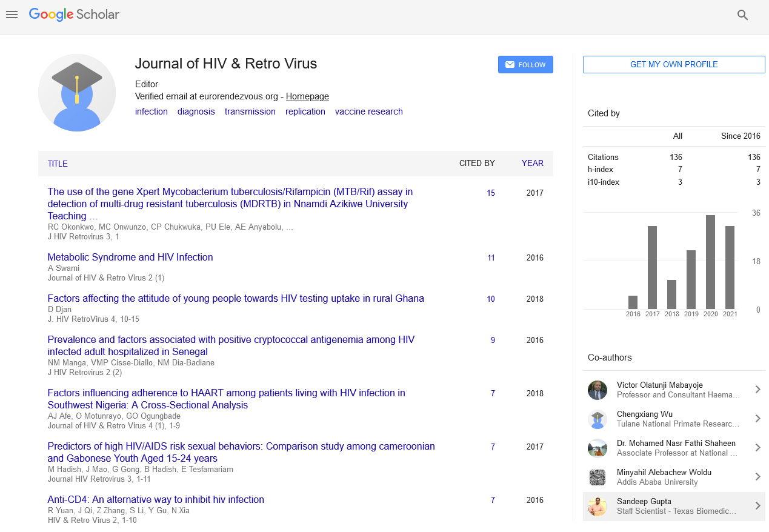Click Get My Own Profile button
Viewport: 769px width, 532px height.
pyautogui.click(x=674, y=65)
